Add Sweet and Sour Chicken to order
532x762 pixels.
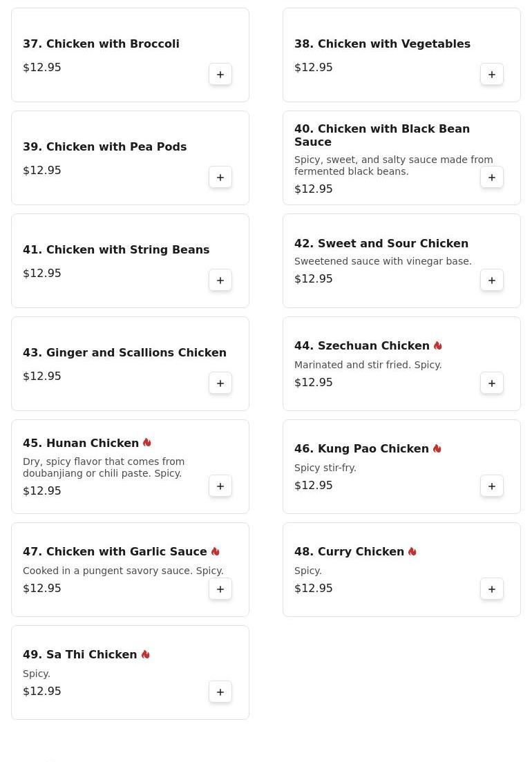[x=492, y=280]
